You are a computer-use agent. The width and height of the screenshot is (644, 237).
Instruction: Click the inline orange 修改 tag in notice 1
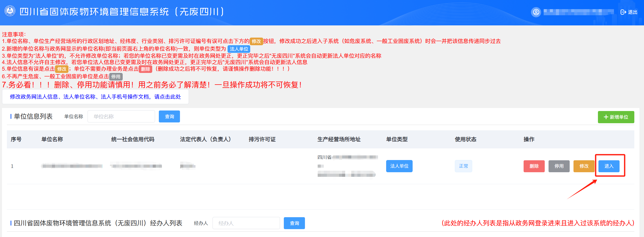coord(257,41)
